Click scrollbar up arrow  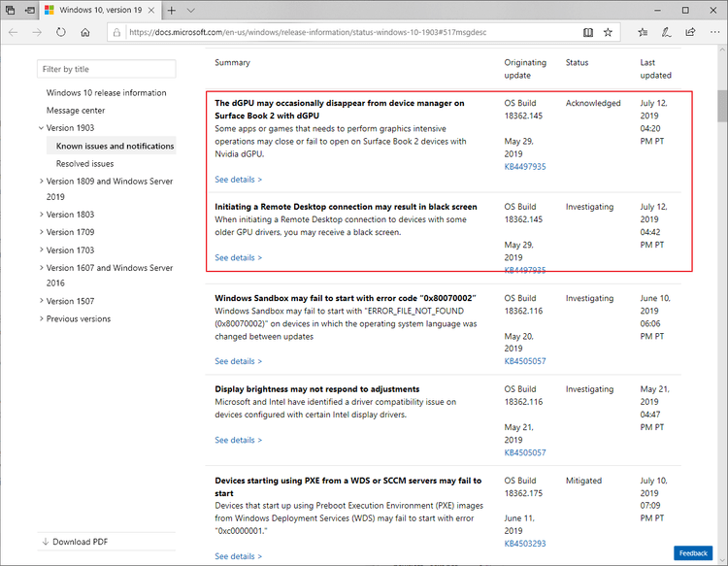coord(722,50)
